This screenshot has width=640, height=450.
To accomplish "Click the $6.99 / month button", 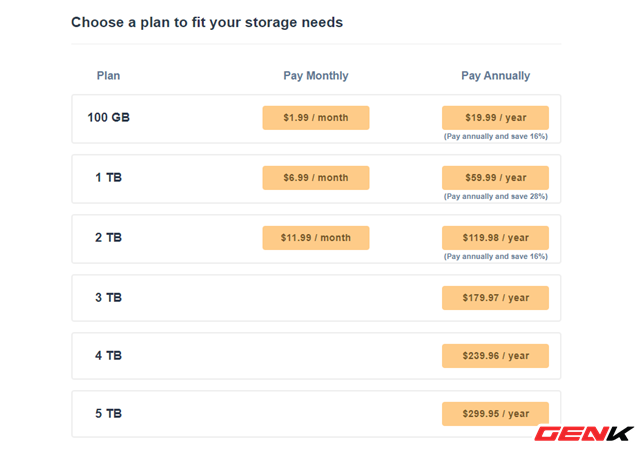I will point(315,178).
